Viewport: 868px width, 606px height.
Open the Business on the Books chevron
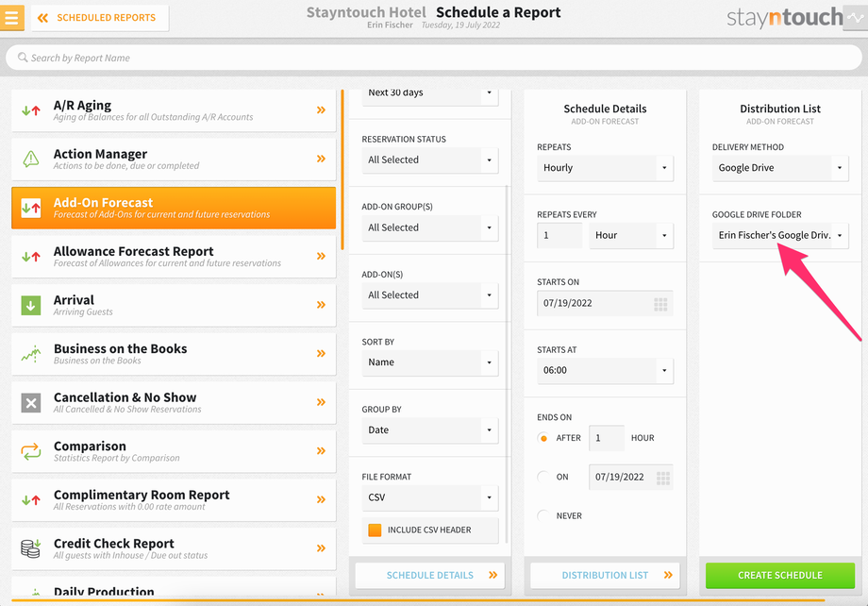[321, 354]
